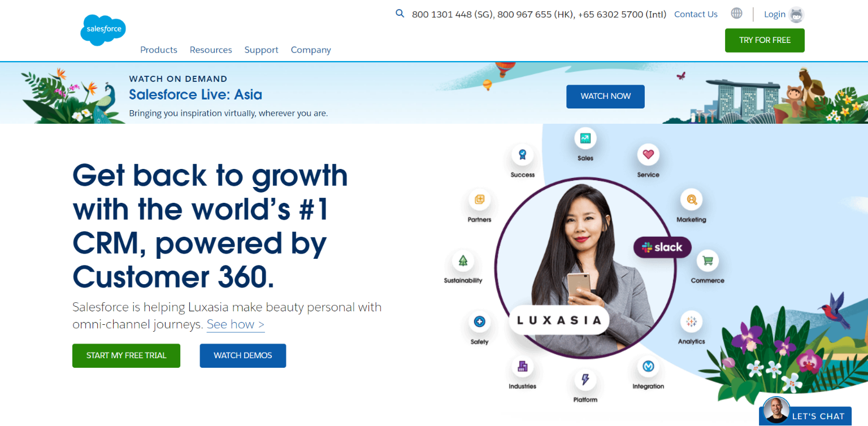
Task: Expand the Company menu
Action: (x=311, y=50)
